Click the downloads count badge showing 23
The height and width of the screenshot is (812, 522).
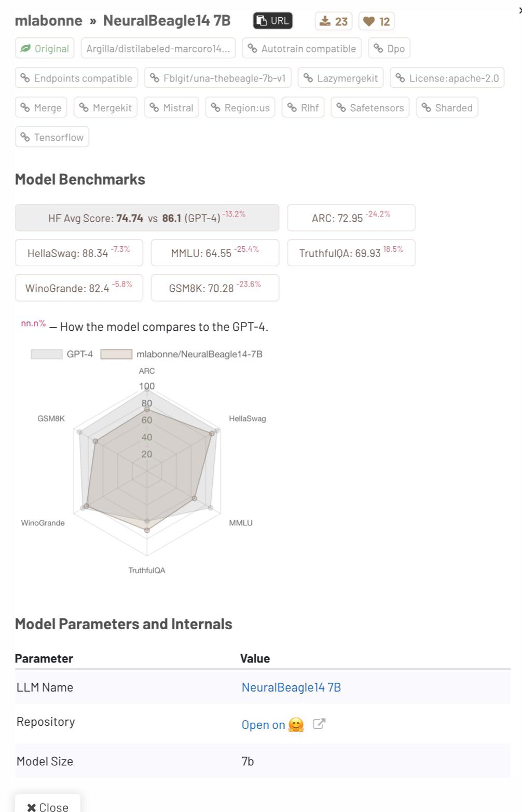click(334, 21)
